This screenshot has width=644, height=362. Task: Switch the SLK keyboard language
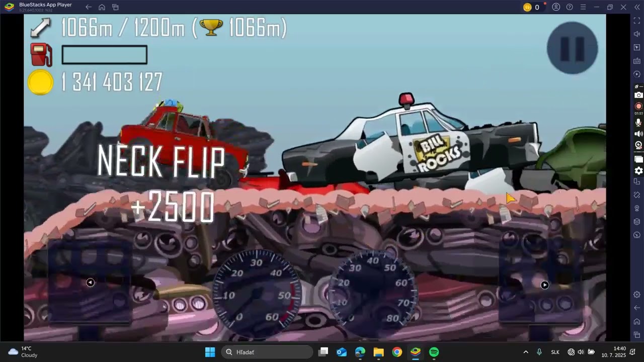555,352
